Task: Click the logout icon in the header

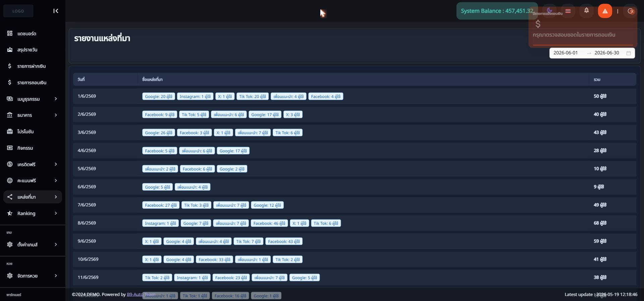Action: tap(631, 11)
